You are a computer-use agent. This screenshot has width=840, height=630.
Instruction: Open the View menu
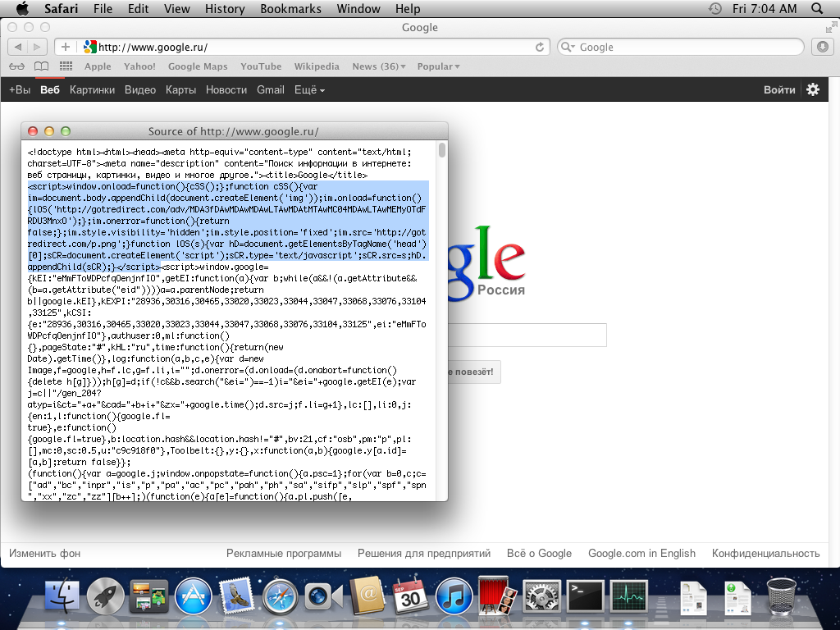pyautogui.click(x=177, y=8)
